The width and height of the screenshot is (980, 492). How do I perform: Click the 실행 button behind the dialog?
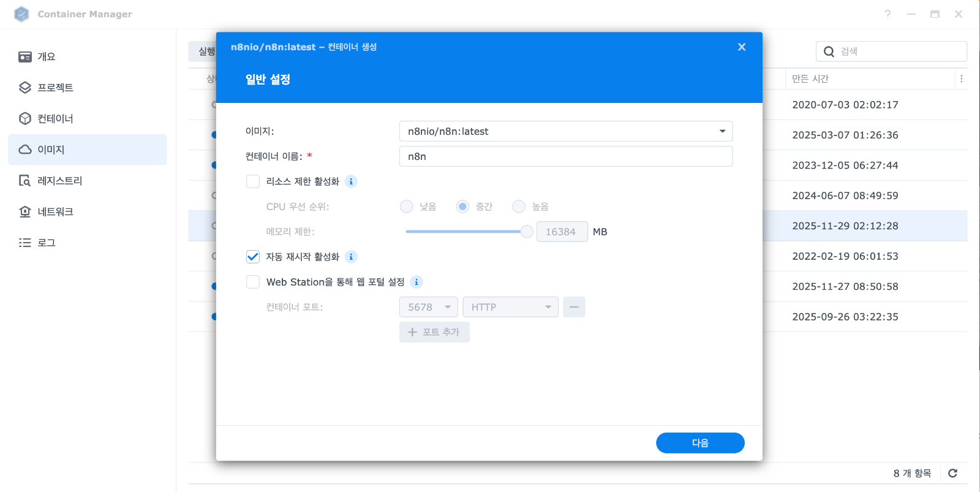203,51
